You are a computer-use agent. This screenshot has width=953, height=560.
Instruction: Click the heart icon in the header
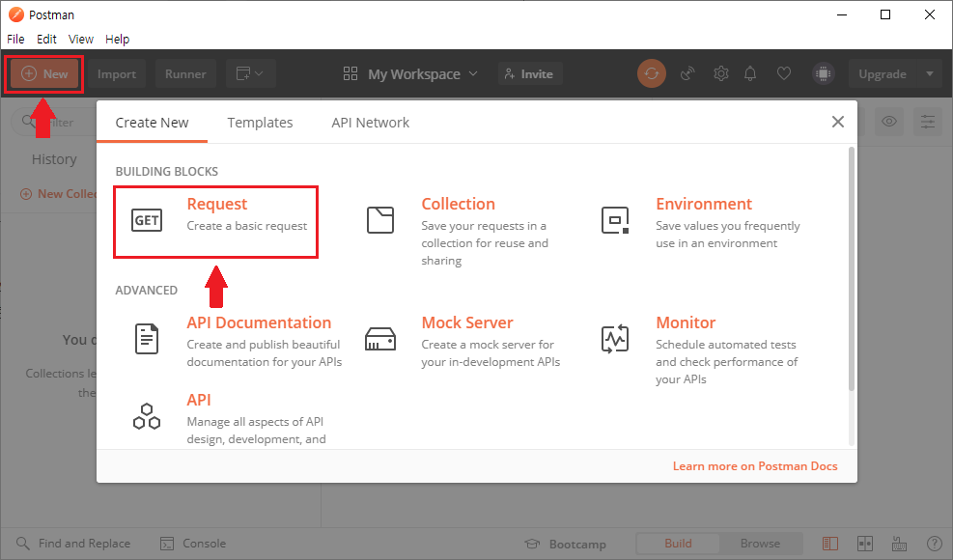pos(784,73)
